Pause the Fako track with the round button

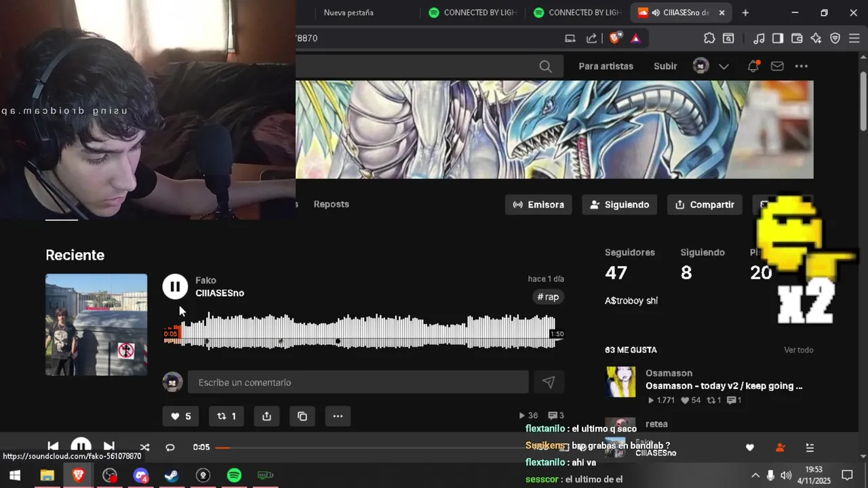(175, 287)
